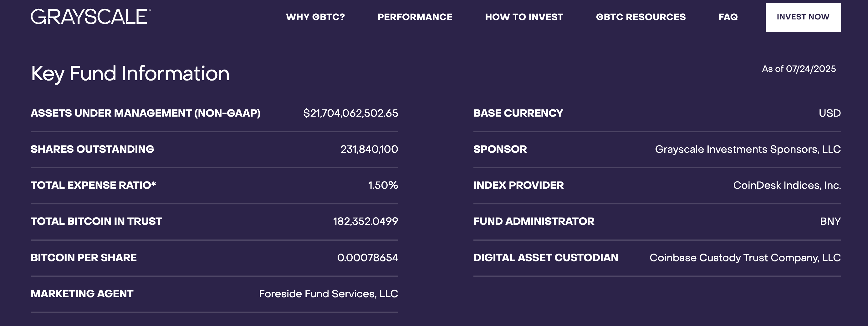Image resolution: width=868 pixels, height=326 pixels.
Task: Click the Shares Outstanding value 231,840,100
Action: tap(369, 149)
